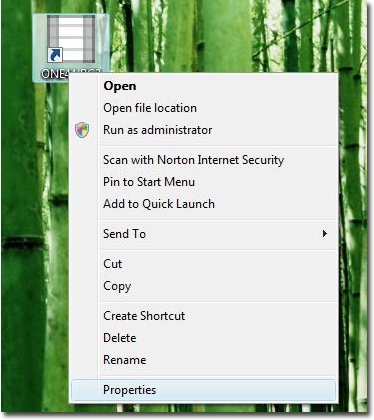
Task: Click the UAC shield icon in menu
Action: [82, 130]
